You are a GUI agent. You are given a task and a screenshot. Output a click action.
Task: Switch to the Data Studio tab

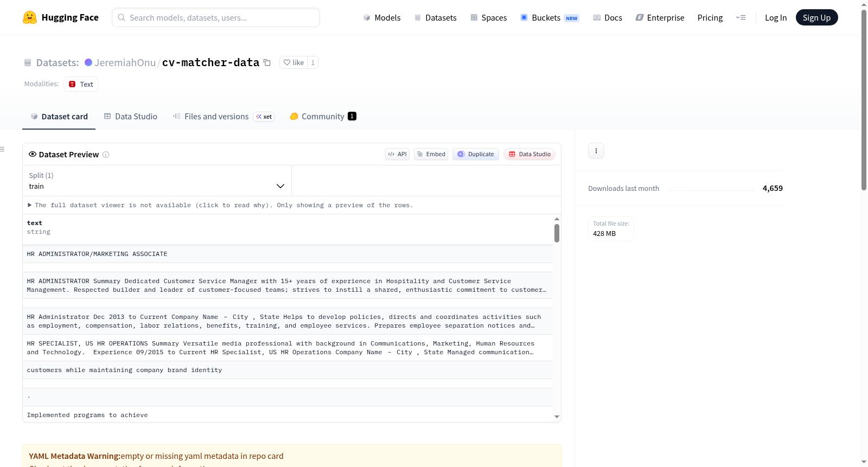[x=131, y=117]
